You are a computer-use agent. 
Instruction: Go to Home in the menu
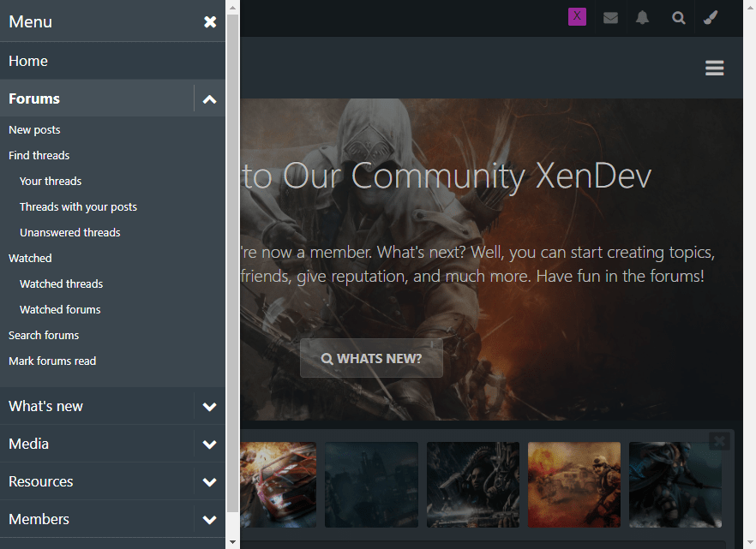pyautogui.click(x=28, y=61)
